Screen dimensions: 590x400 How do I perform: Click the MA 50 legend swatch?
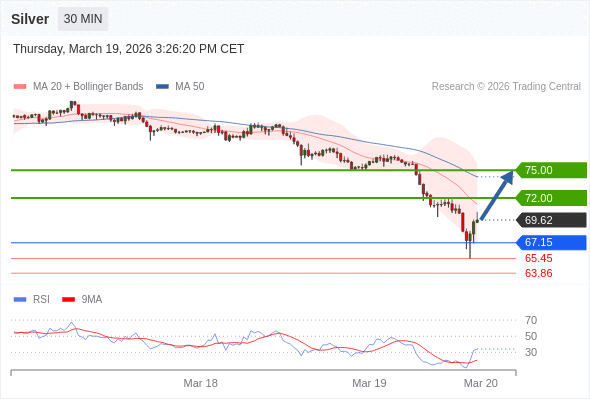(162, 87)
